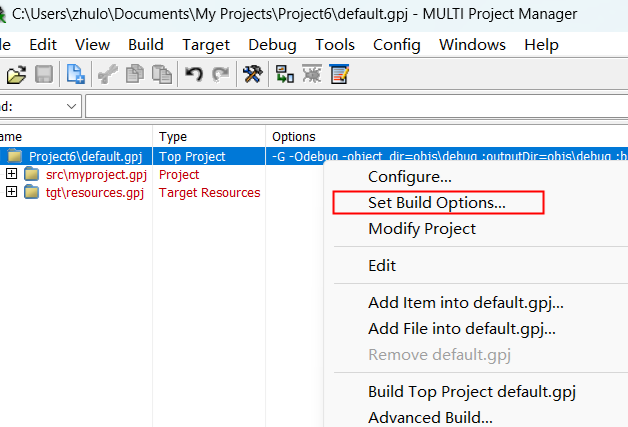Choose Set Build Options... from context menu
The height and width of the screenshot is (427, 628).
(x=437, y=202)
